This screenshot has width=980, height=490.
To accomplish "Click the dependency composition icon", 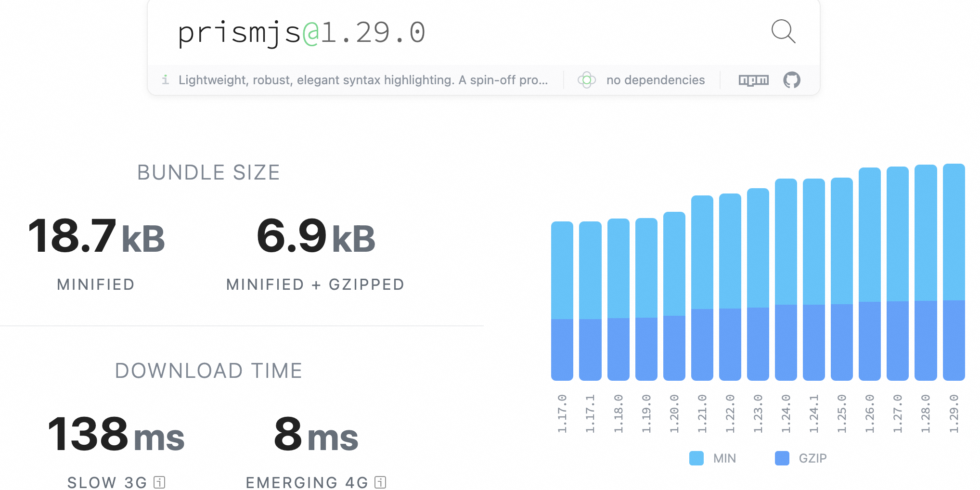I will coord(587,80).
